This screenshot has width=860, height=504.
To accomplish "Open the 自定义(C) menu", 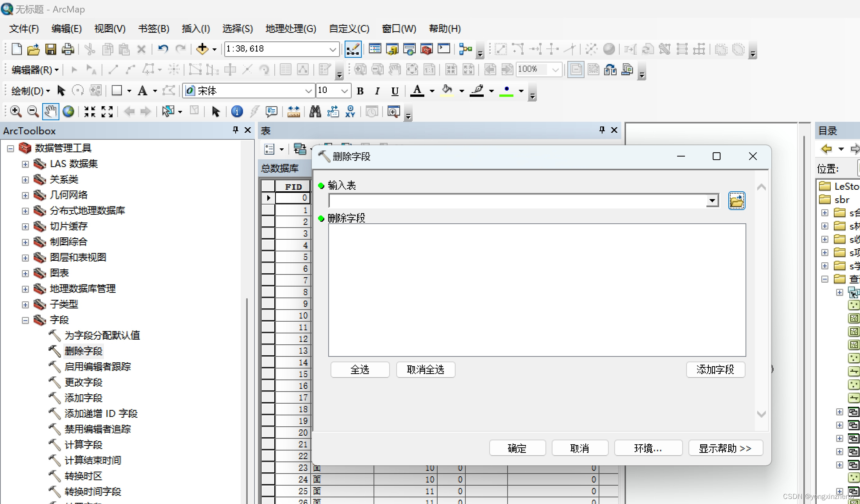I will click(x=349, y=28).
